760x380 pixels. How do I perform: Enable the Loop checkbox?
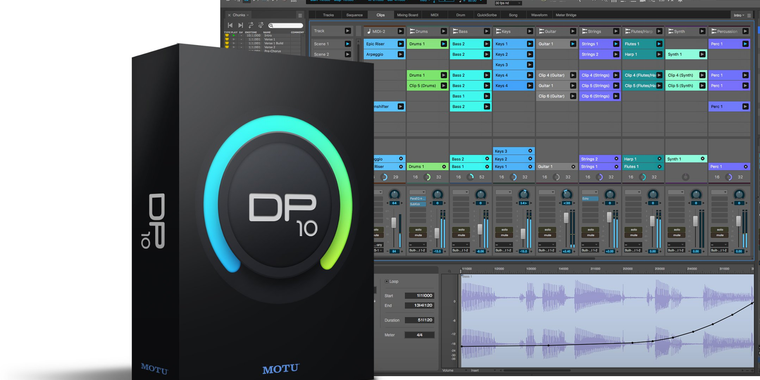[x=386, y=281]
